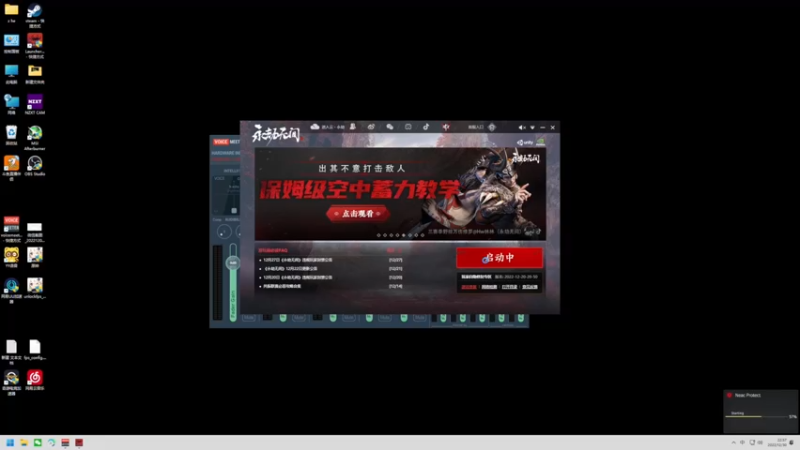Screen dimensions: 800x450
Task: Open the Windows Start button
Action: click(10, 442)
